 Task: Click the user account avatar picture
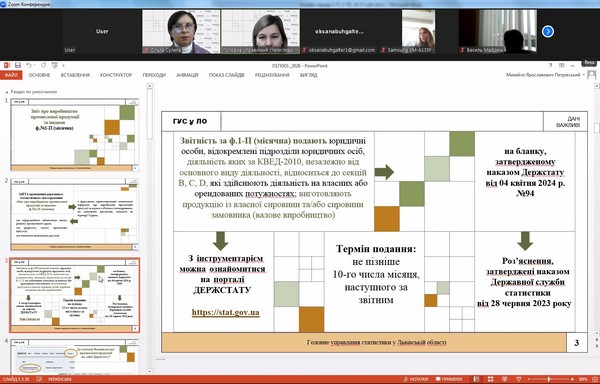click(x=592, y=75)
